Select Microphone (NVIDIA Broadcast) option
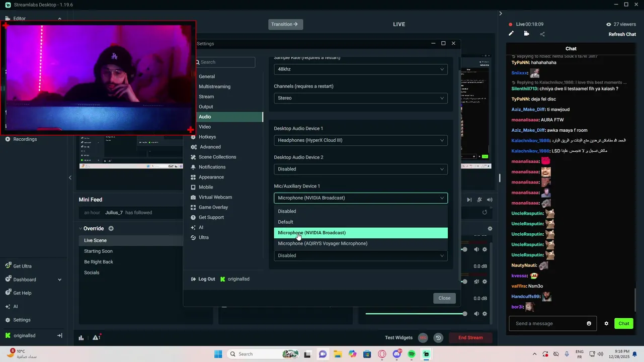Viewport: 644px width, 362px height. (x=361, y=233)
